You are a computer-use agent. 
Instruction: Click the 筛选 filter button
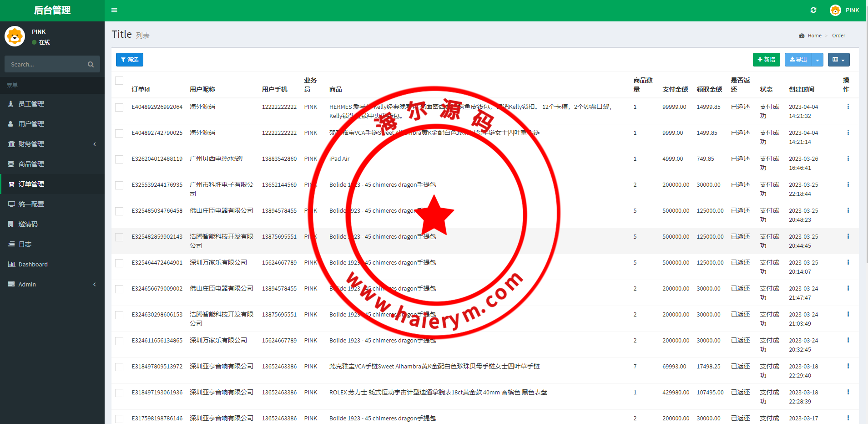coord(130,60)
